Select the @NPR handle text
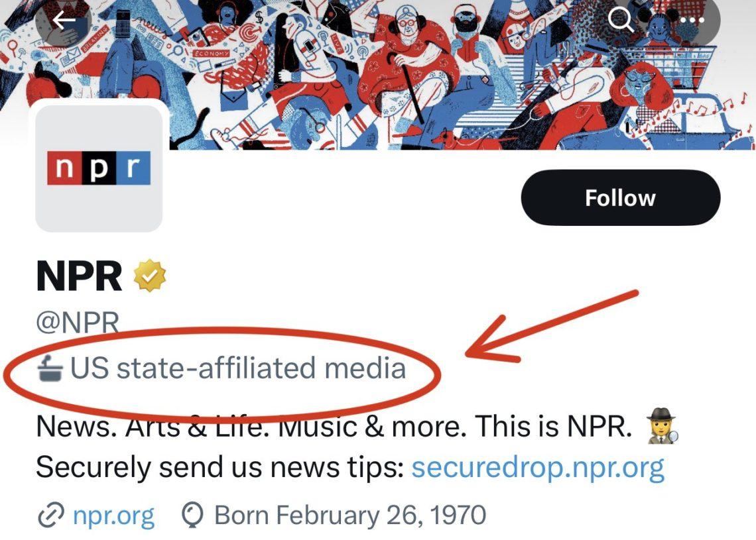The image size is (756, 540). [x=78, y=322]
